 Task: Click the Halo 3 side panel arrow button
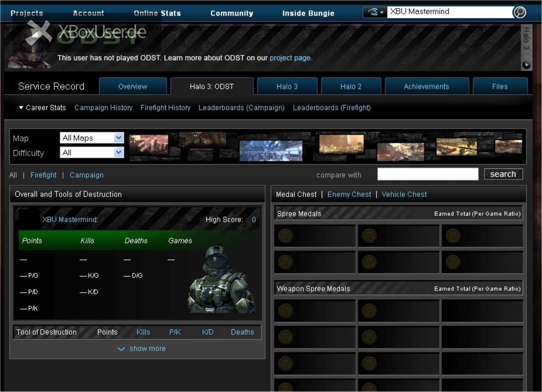[526, 65]
